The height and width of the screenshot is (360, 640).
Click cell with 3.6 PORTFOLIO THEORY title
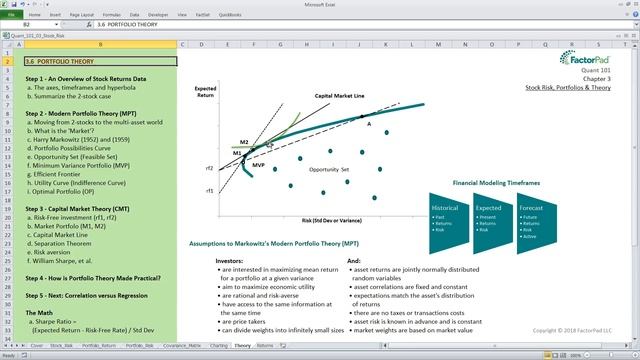point(100,62)
